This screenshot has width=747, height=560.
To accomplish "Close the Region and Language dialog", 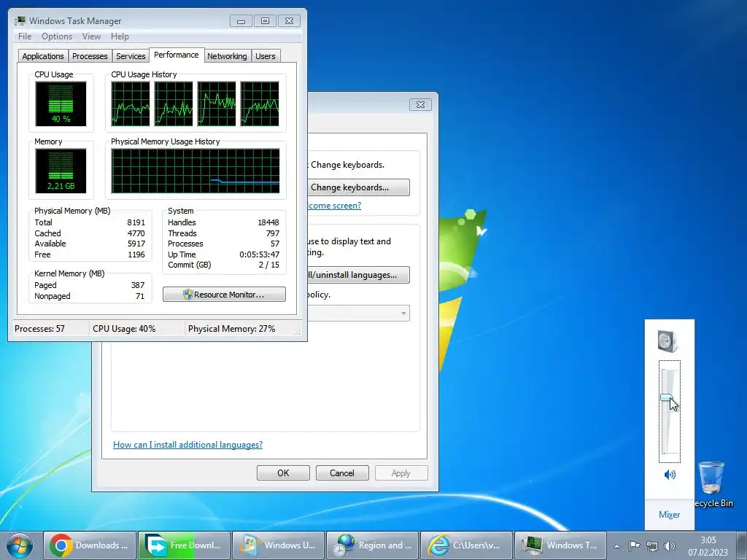I will coord(420,104).
